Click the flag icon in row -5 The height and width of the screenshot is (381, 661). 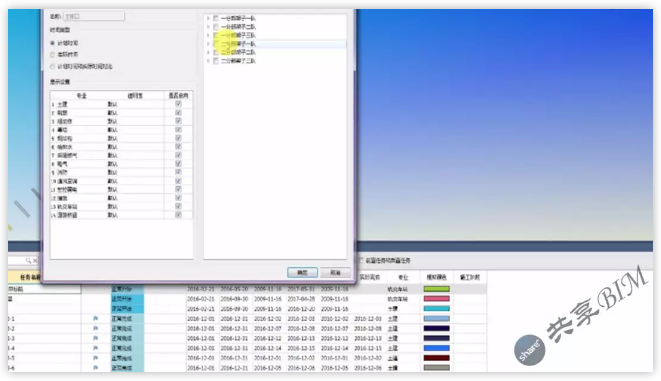pyautogui.click(x=95, y=358)
